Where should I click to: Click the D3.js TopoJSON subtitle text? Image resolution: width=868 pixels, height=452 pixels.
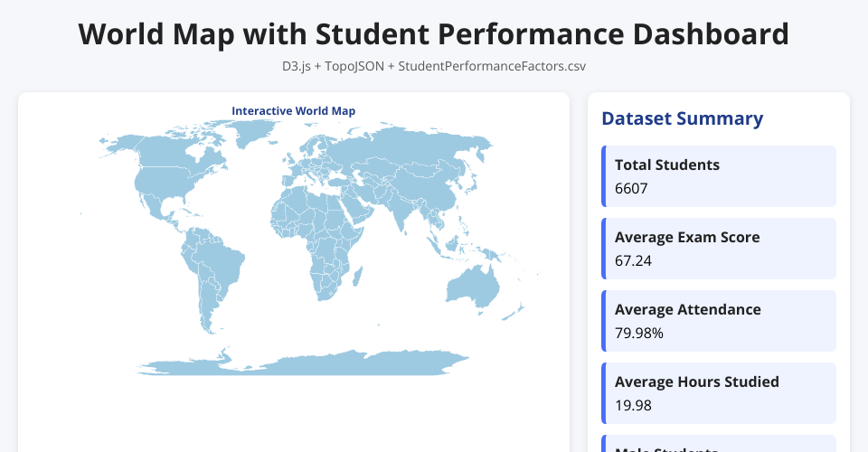click(434, 66)
